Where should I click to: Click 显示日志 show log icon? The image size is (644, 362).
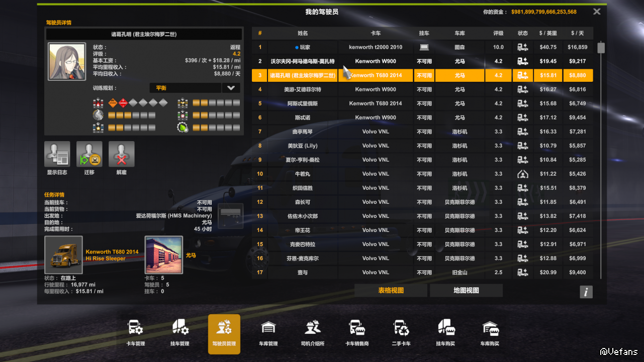[x=57, y=154]
